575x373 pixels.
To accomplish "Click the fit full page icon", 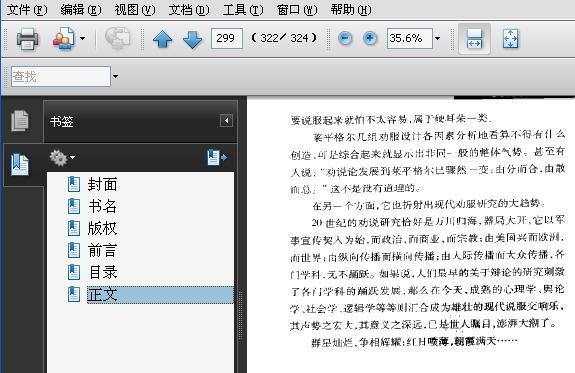I will (x=510, y=39).
